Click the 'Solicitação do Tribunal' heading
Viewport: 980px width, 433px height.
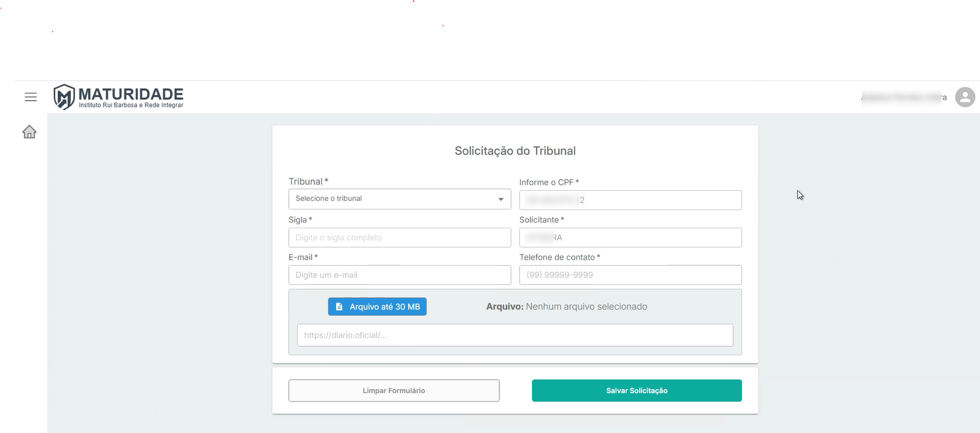coord(515,151)
